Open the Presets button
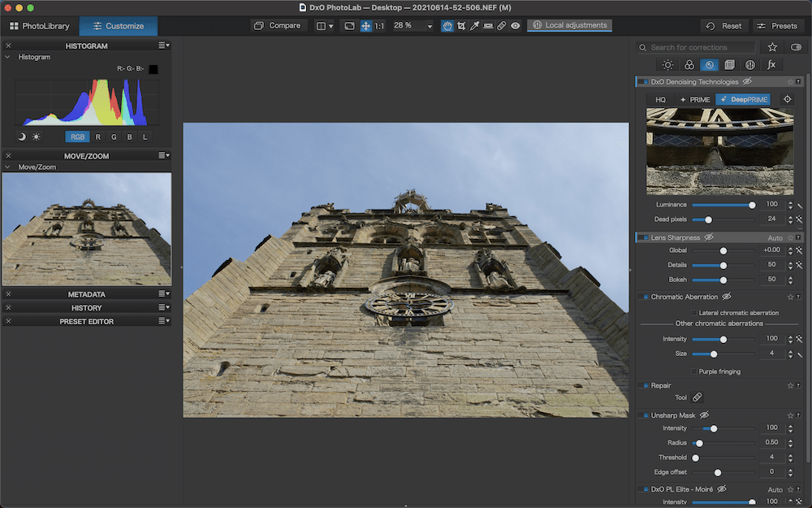Screen dimensions: 812x508 [776, 26]
